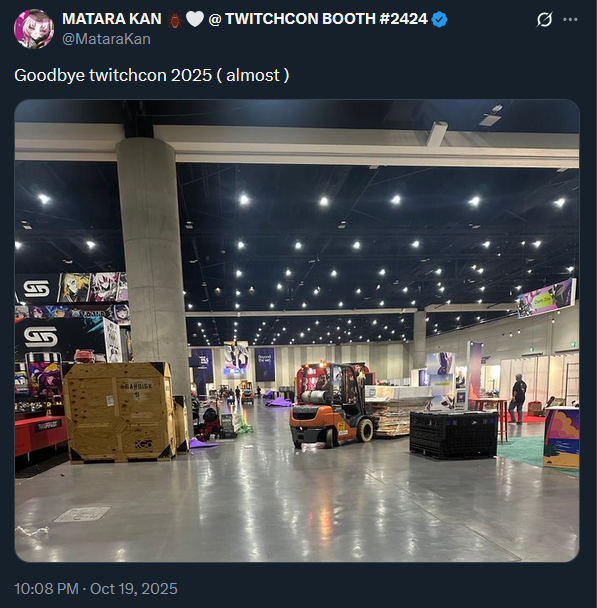This screenshot has height=608, width=597.
Task: Click the person standing near white booths
Action: point(518,399)
